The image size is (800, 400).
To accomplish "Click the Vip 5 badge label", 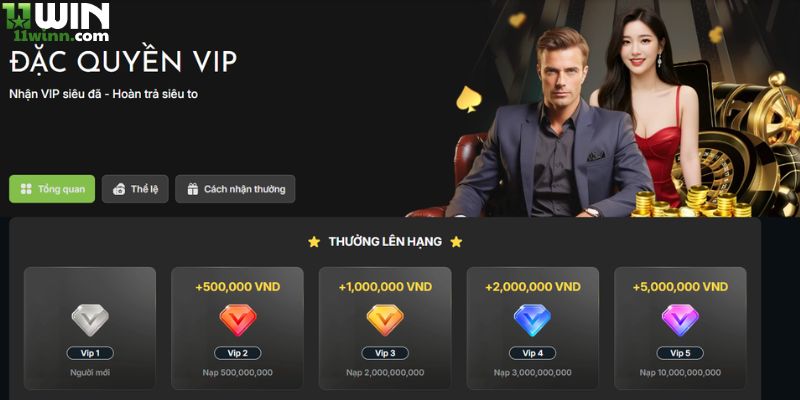I will [x=680, y=353].
